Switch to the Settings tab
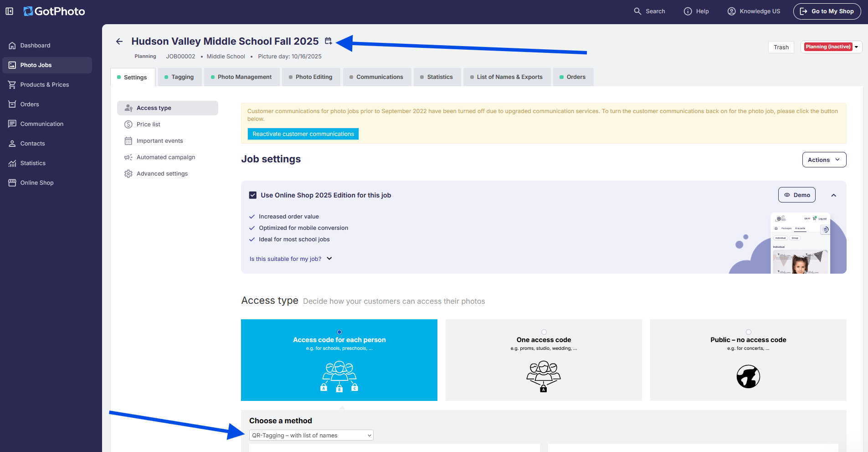The width and height of the screenshot is (868, 452). click(133, 77)
